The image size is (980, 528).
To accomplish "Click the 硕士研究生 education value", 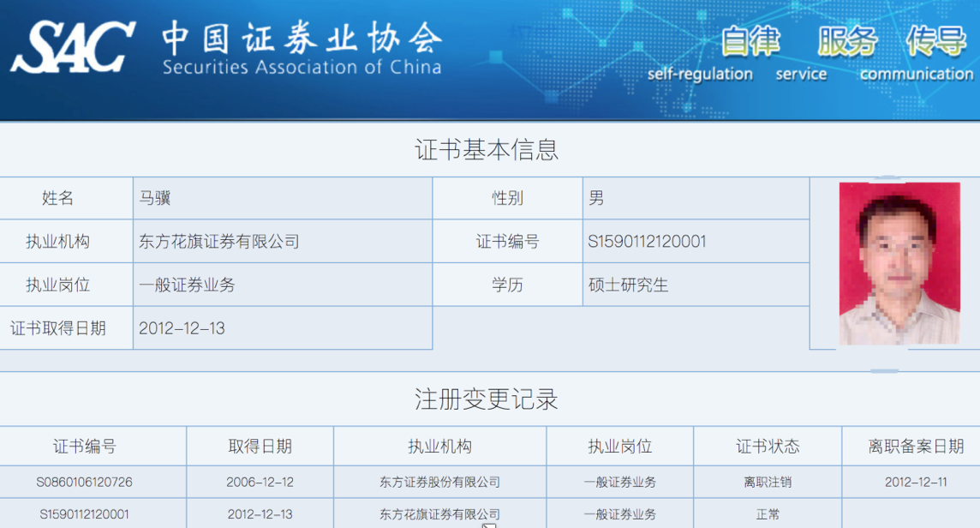I will click(628, 285).
